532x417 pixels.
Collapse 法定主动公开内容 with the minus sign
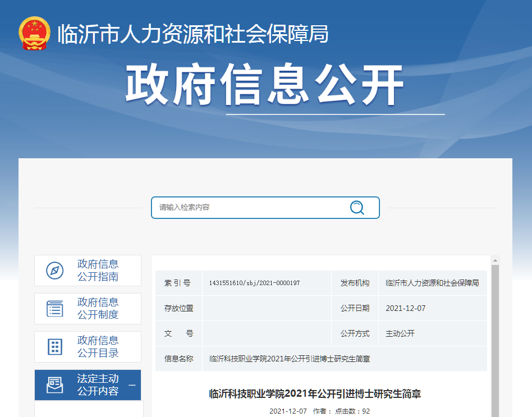pyautogui.click(x=132, y=385)
